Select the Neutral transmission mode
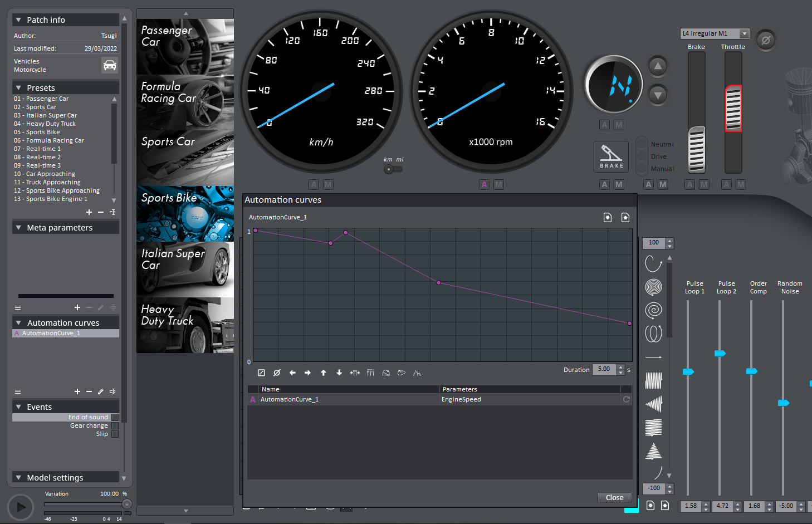Image resolution: width=812 pixels, height=524 pixels. click(x=642, y=144)
